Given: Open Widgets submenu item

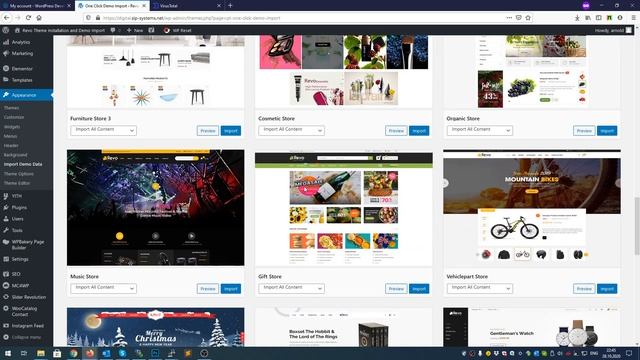Looking at the screenshot, I should point(12,127).
